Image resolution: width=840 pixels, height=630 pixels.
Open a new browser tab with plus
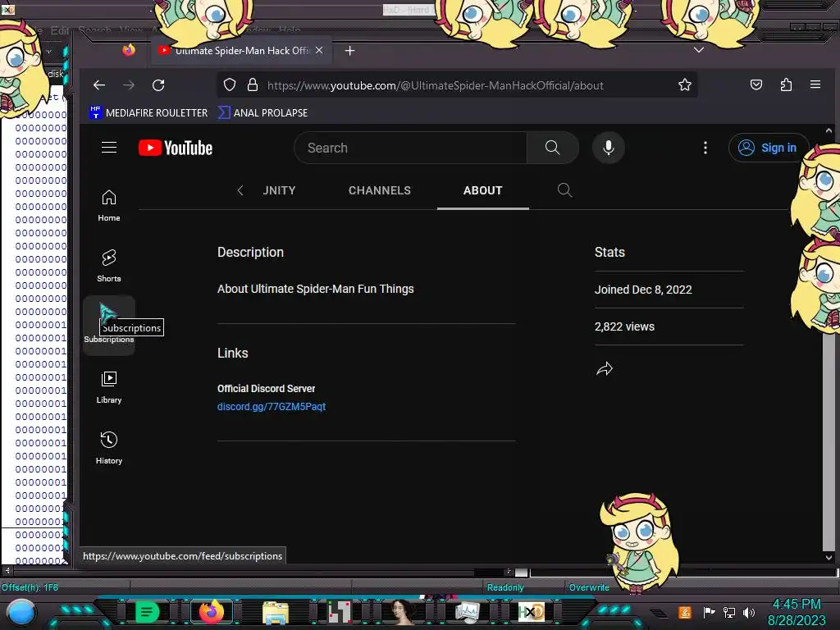pos(349,50)
